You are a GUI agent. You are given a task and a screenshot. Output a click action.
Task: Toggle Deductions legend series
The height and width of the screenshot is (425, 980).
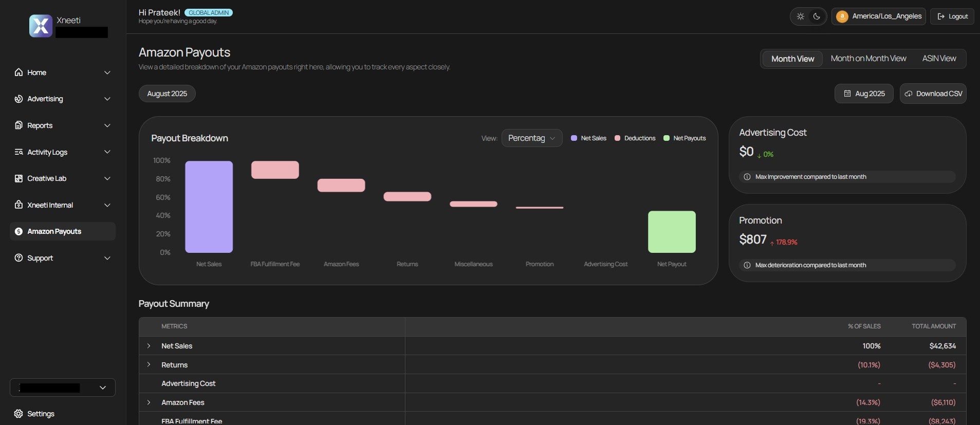click(635, 138)
